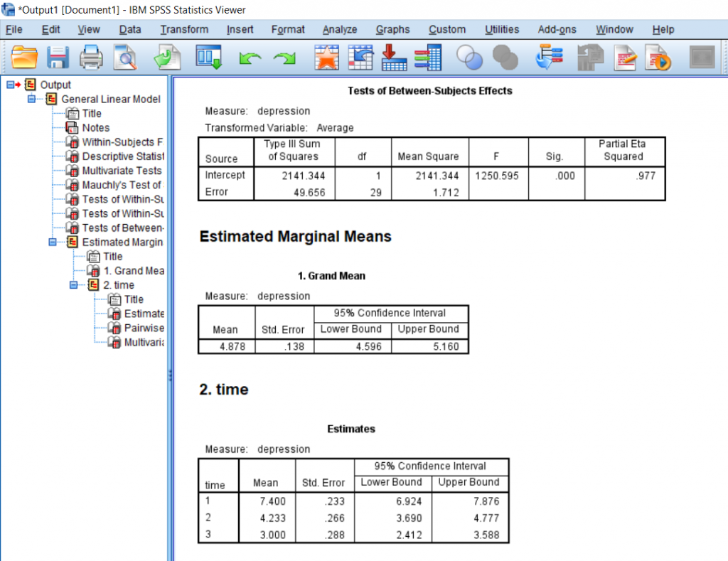728x561 pixels.
Task: Open the Analyze menu
Action: coord(339,29)
